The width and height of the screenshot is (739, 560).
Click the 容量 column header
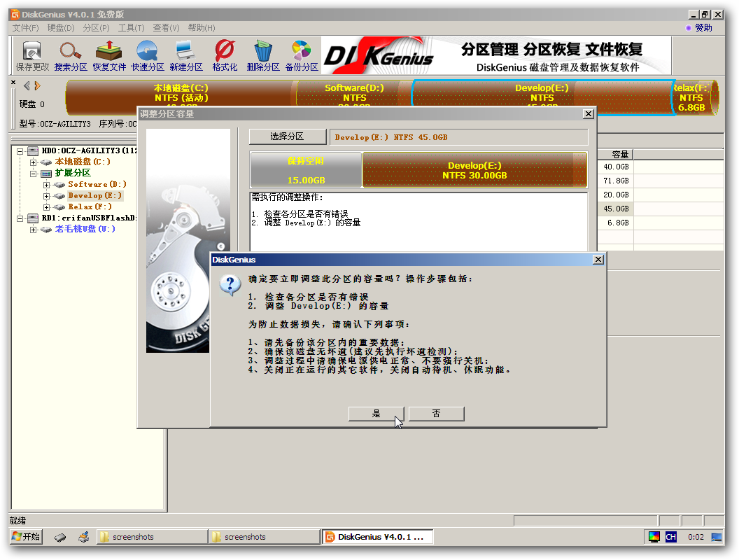615,154
